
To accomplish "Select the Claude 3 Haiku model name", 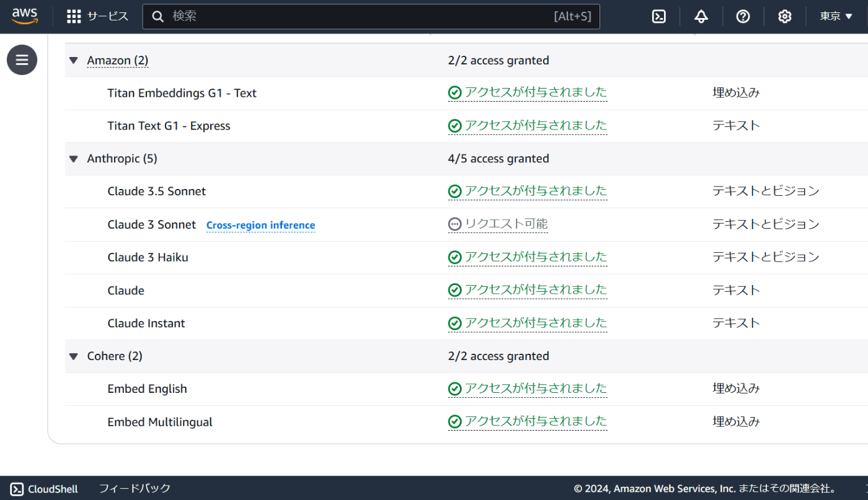I will click(x=148, y=258).
